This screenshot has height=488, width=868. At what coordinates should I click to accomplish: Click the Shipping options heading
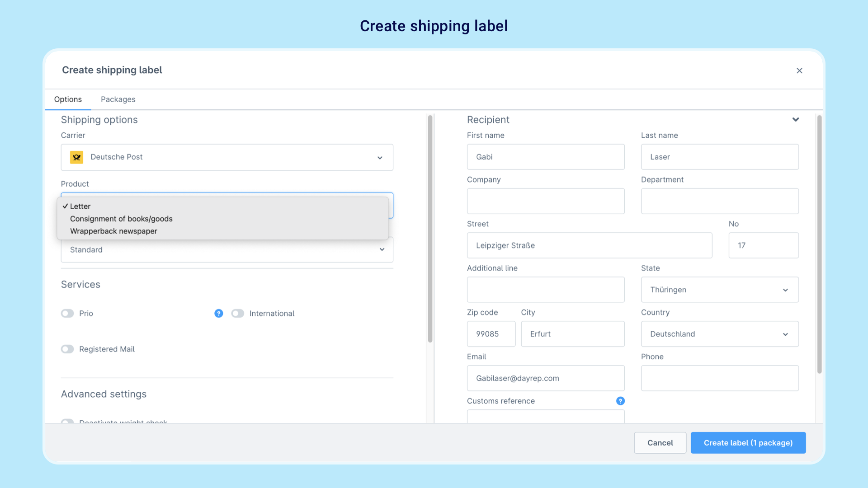click(x=99, y=120)
